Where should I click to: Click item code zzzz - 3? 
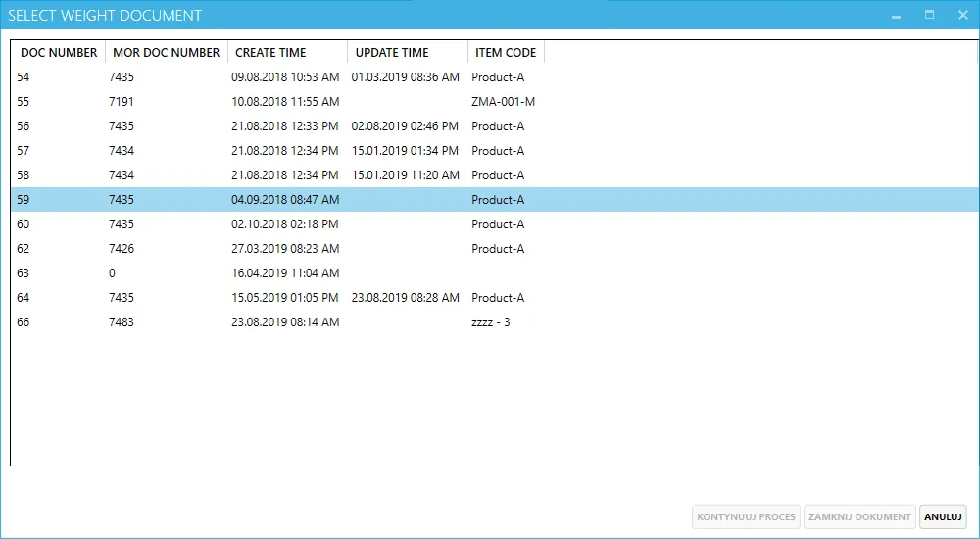[x=491, y=322]
